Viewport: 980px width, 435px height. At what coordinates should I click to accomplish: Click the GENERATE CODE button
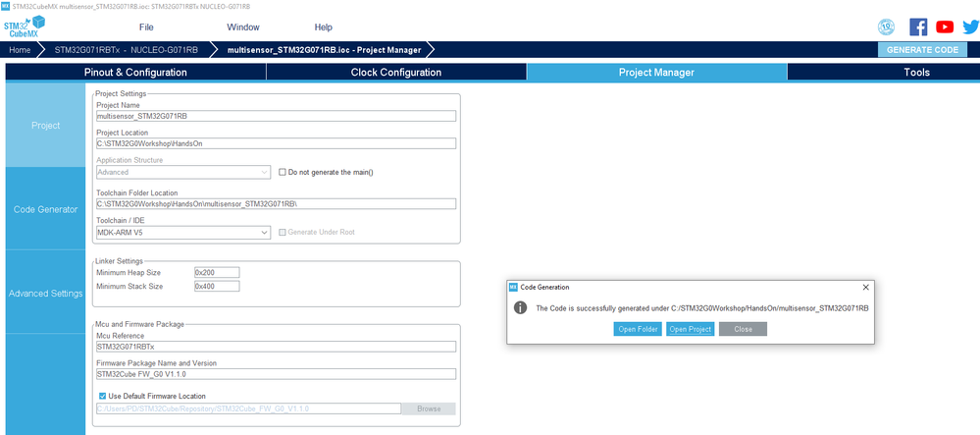pos(922,50)
